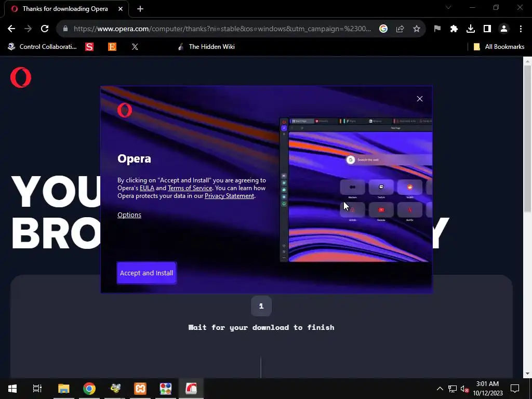The height and width of the screenshot is (399, 532).
Task: Open 'The Hidden Wiki' bookmark
Action: [x=206, y=47]
